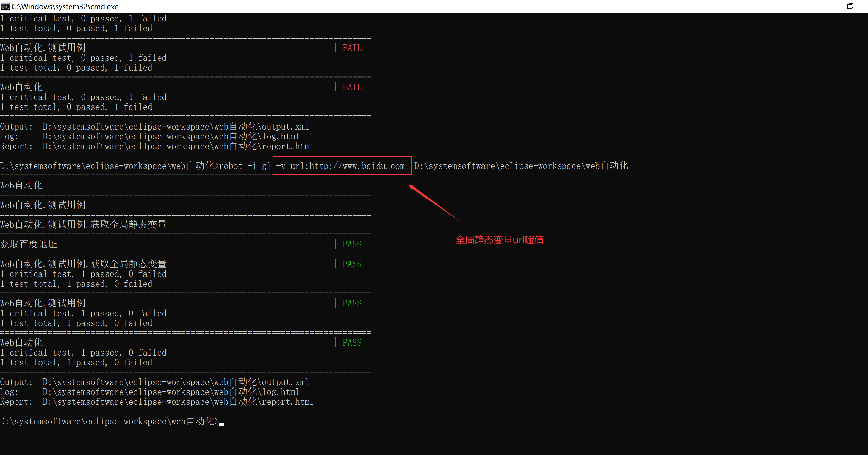Click the first Output: output.xml path line

[x=175, y=127]
